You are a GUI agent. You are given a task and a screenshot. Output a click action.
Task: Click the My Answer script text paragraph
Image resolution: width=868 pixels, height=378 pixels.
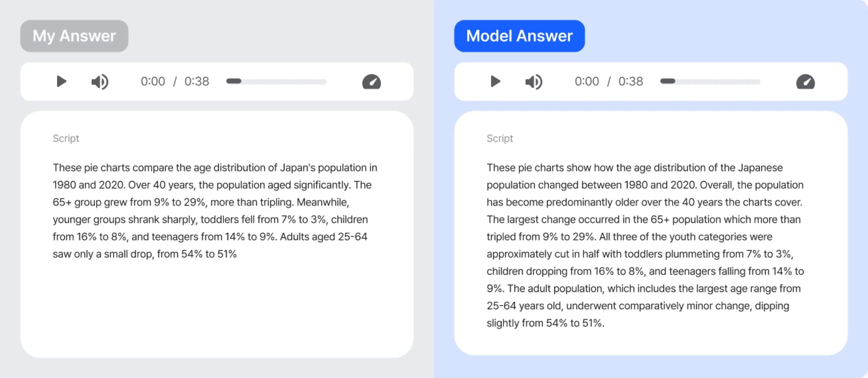tap(215, 211)
